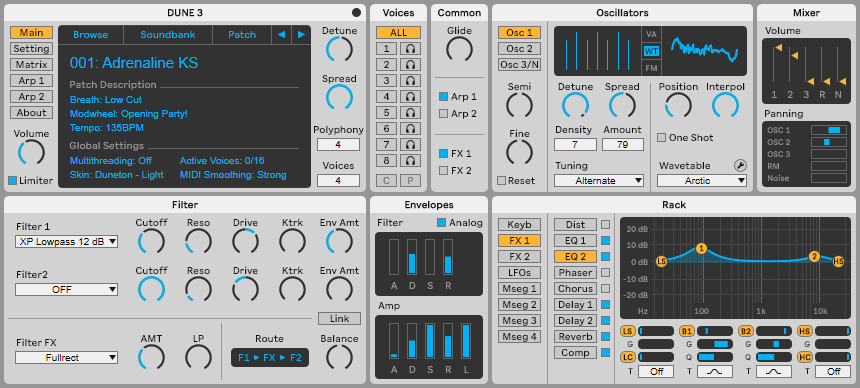Open Filter2 OFF dropdown
The width and height of the screenshot is (860, 388).
66,289
